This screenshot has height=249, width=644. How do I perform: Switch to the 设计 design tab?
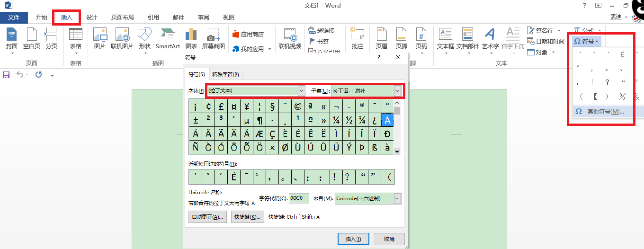tap(91, 18)
